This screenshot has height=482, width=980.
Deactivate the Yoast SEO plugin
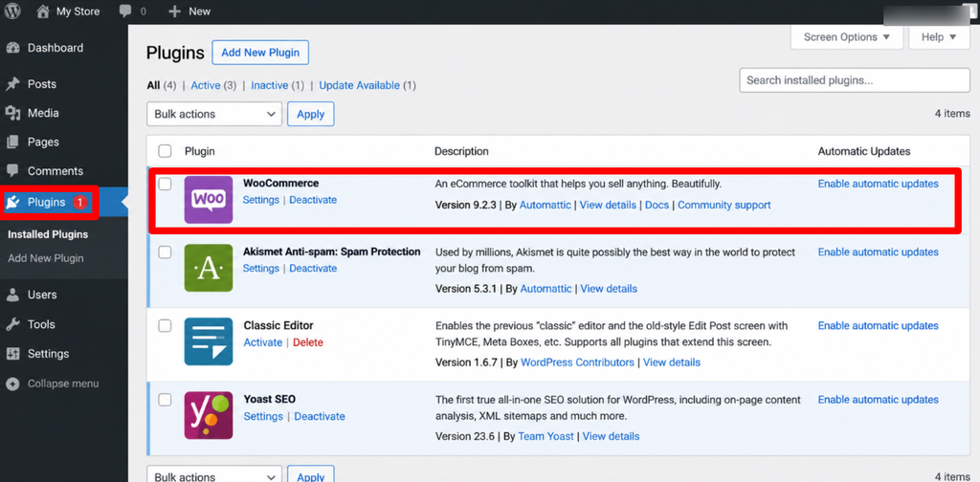[320, 416]
